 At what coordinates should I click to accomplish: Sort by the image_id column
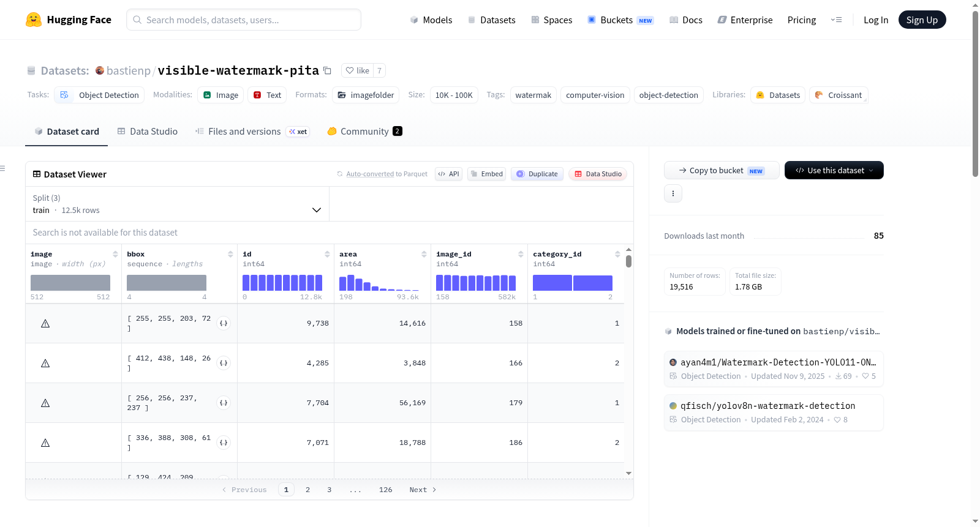tap(521, 254)
